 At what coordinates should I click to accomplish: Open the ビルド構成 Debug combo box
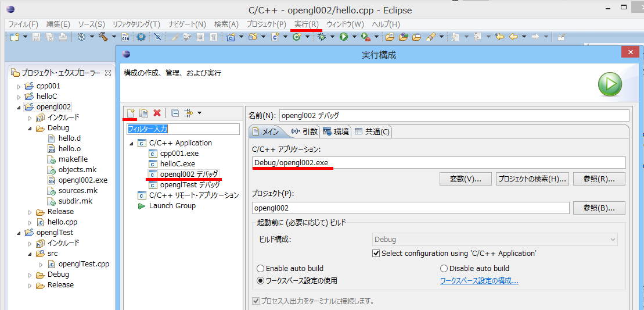tap(495, 239)
